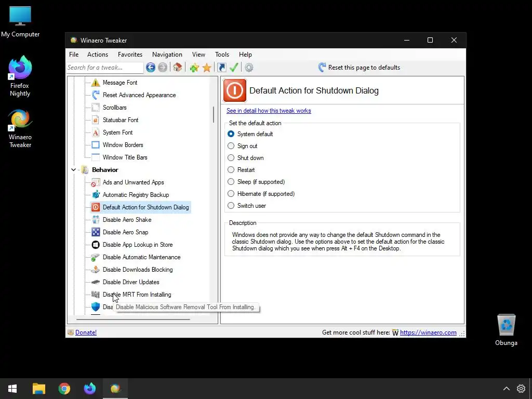Image resolution: width=532 pixels, height=399 pixels.
Task: Select the Sleep (if supported) option
Action: [x=231, y=182]
